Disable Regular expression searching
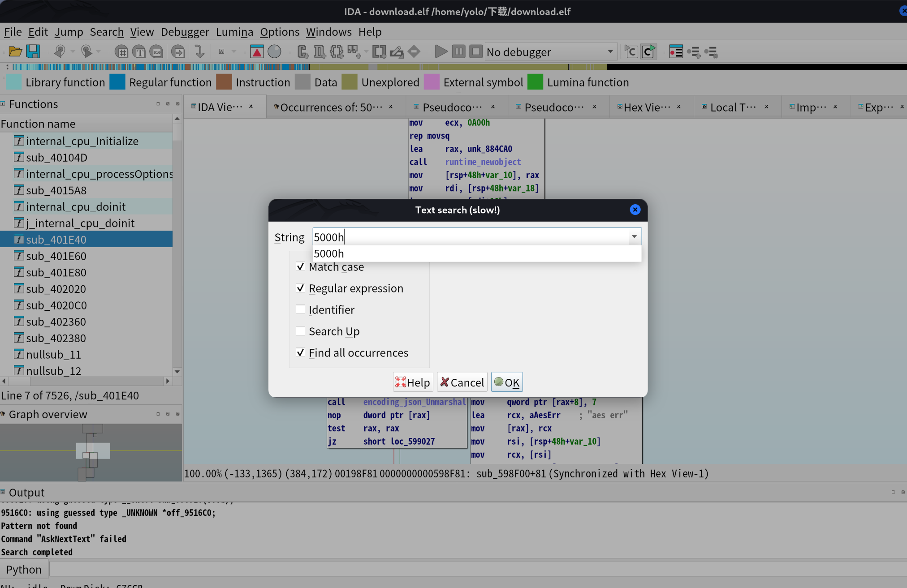 (x=301, y=288)
